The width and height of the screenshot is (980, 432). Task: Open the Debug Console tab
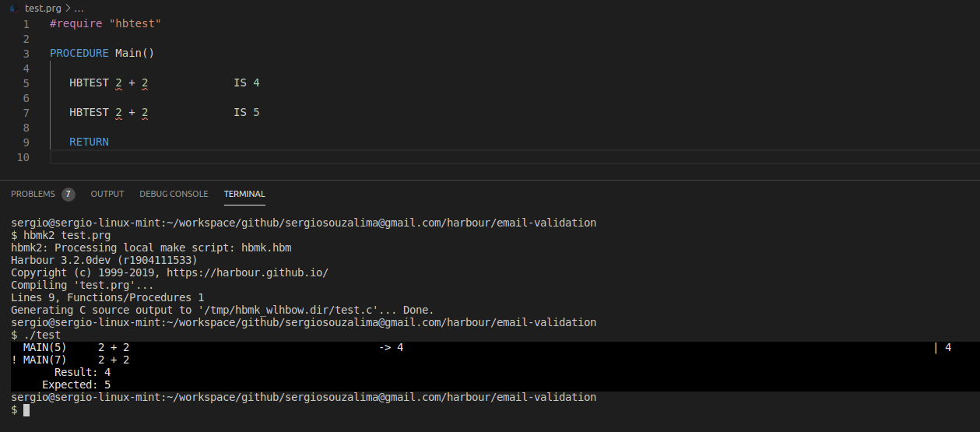coord(174,194)
